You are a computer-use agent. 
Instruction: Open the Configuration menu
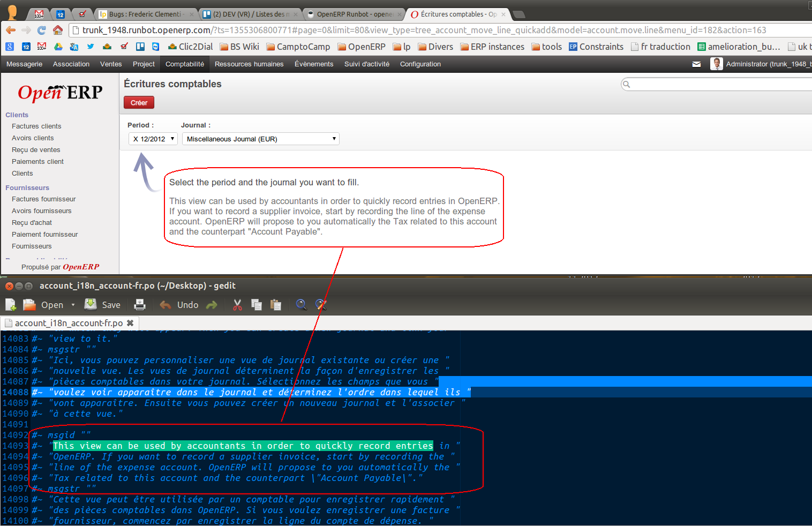click(x=420, y=64)
